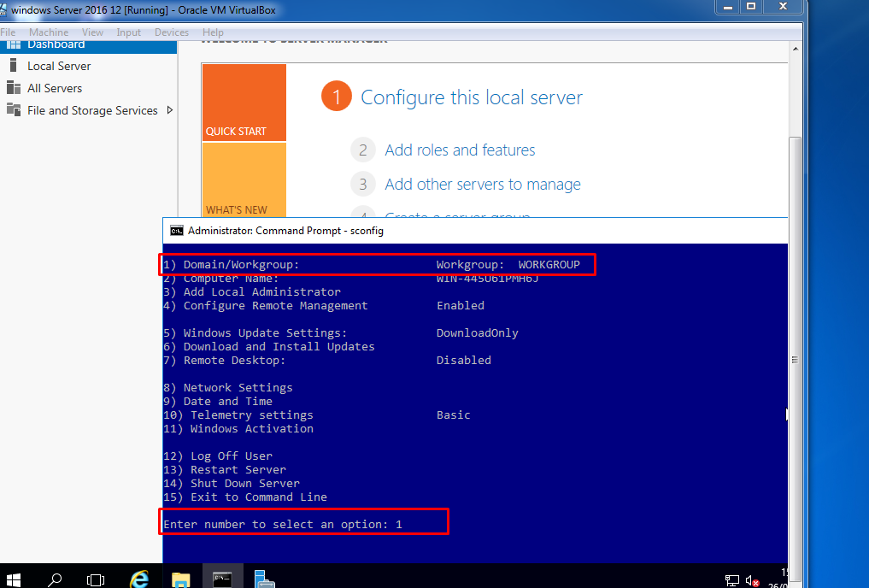Click the Local Server icon
This screenshot has height=588, width=869.
(14, 66)
